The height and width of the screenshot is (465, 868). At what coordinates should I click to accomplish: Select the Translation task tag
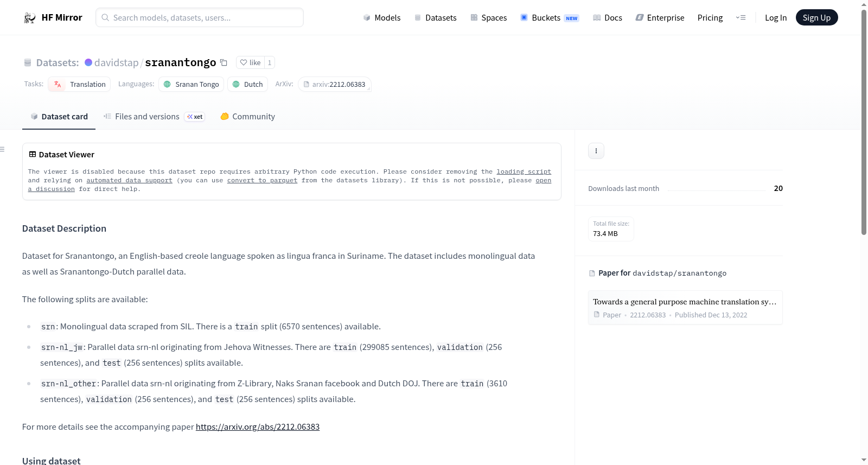pyautogui.click(x=79, y=84)
